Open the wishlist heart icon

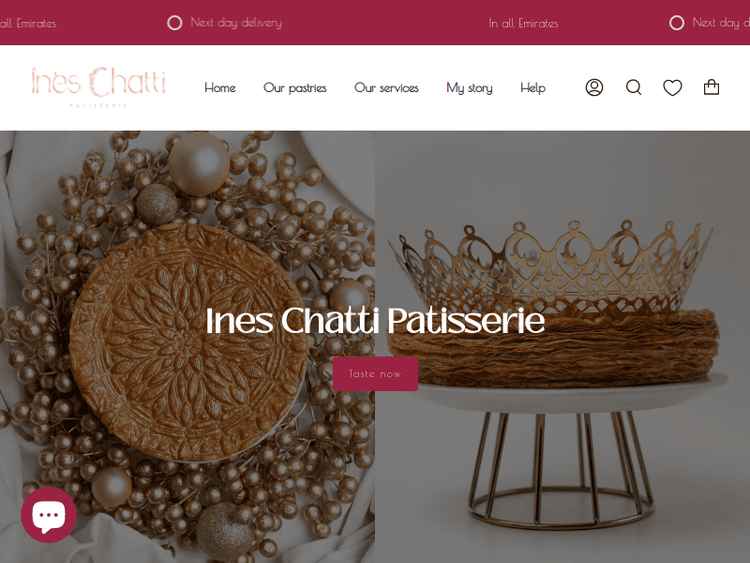(672, 88)
